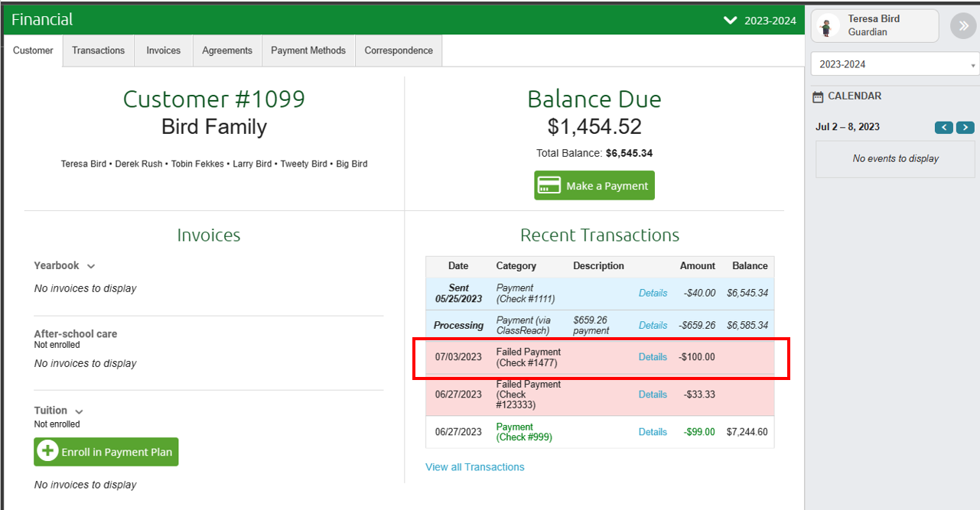Select the highlighted 07/03/2023 failed payment row
The image size is (980, 510).
[536, 356]
